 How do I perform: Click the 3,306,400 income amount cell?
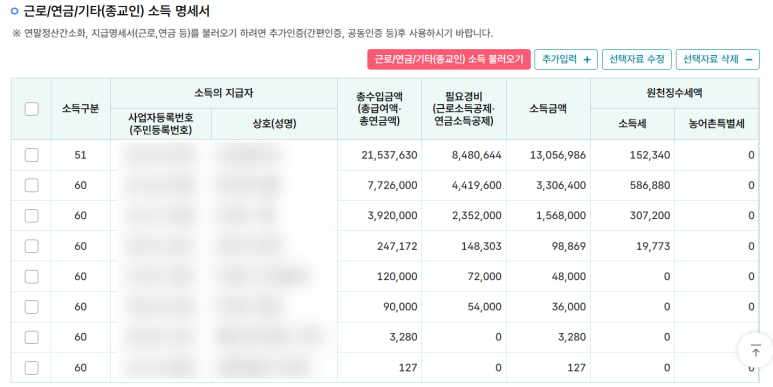pos(548,185)
